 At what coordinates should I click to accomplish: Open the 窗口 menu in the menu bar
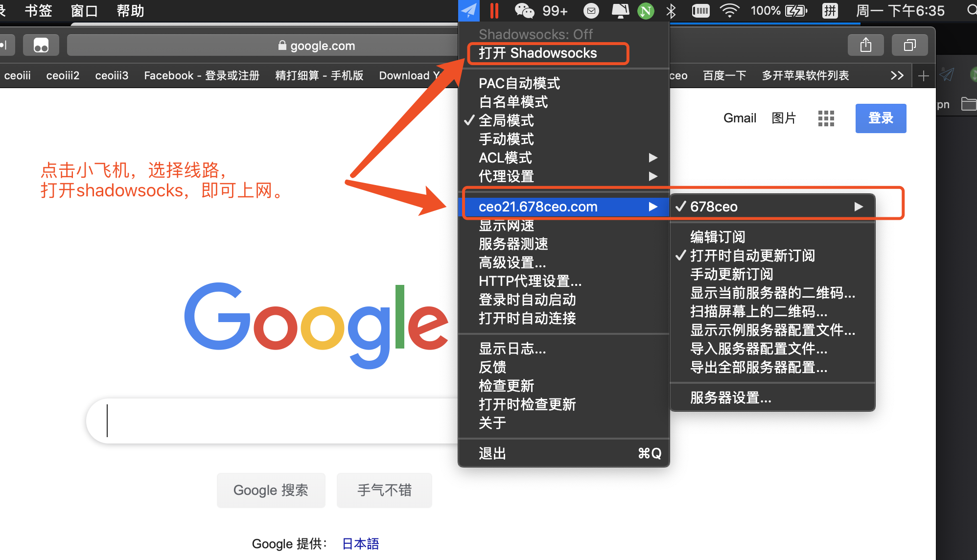click(x=84, y=10)
